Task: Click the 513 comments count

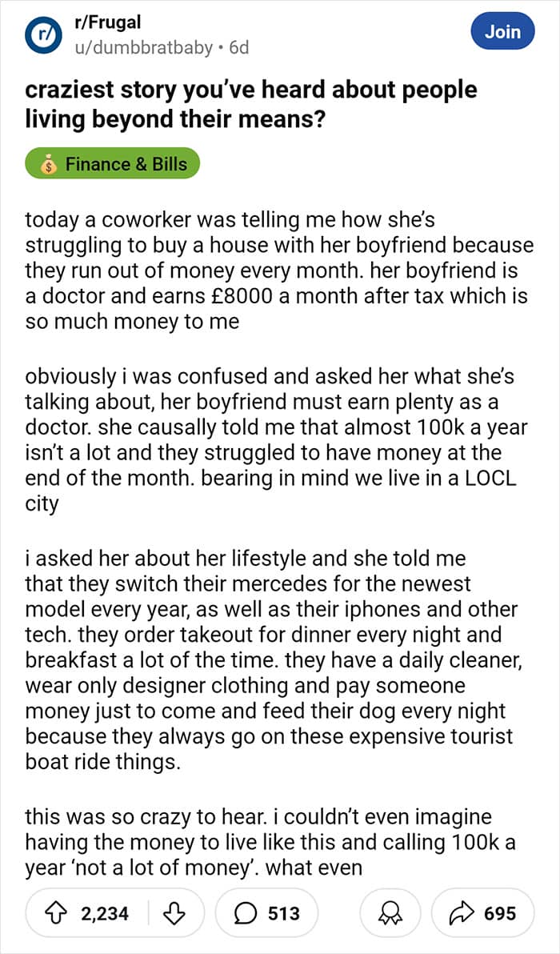Action: pos(284,913)
